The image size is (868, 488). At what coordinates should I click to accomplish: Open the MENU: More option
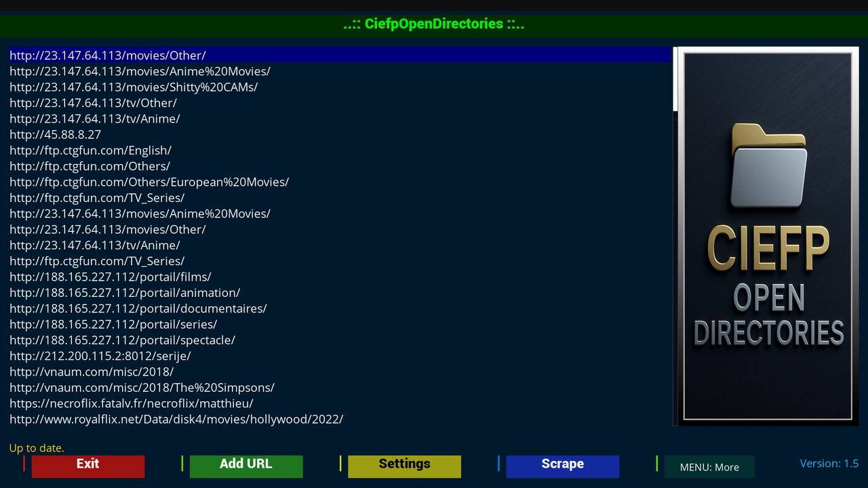point(709,467)
